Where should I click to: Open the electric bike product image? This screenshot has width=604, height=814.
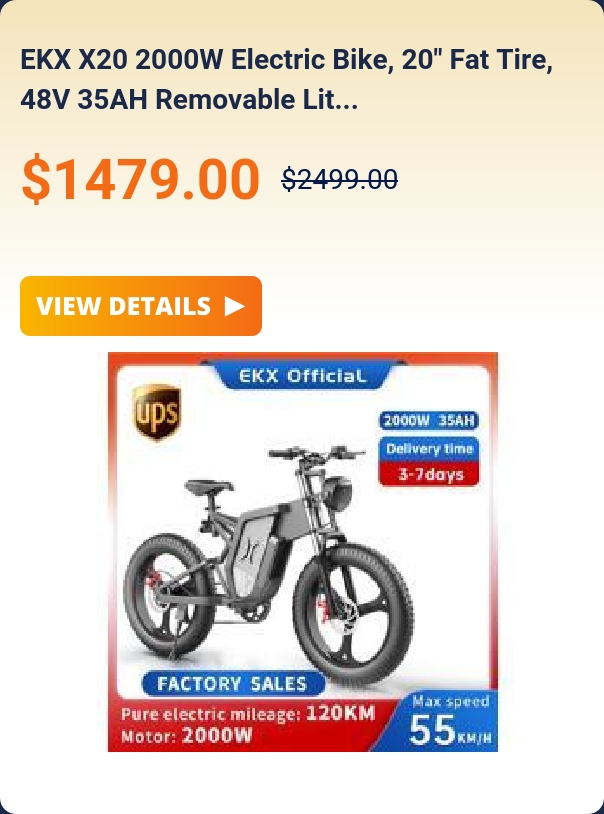[x=303, y=551]
